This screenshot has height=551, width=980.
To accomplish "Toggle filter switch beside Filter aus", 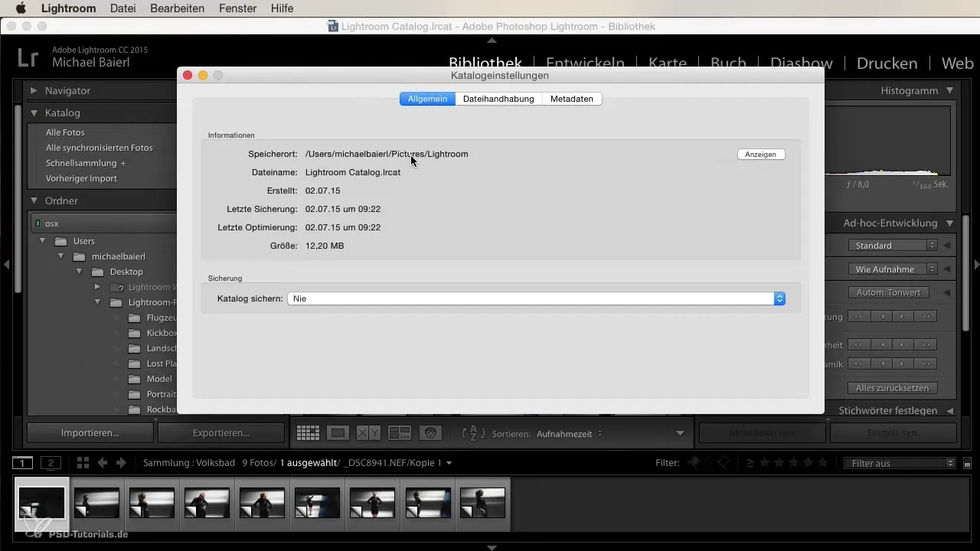I will (967, 463).
